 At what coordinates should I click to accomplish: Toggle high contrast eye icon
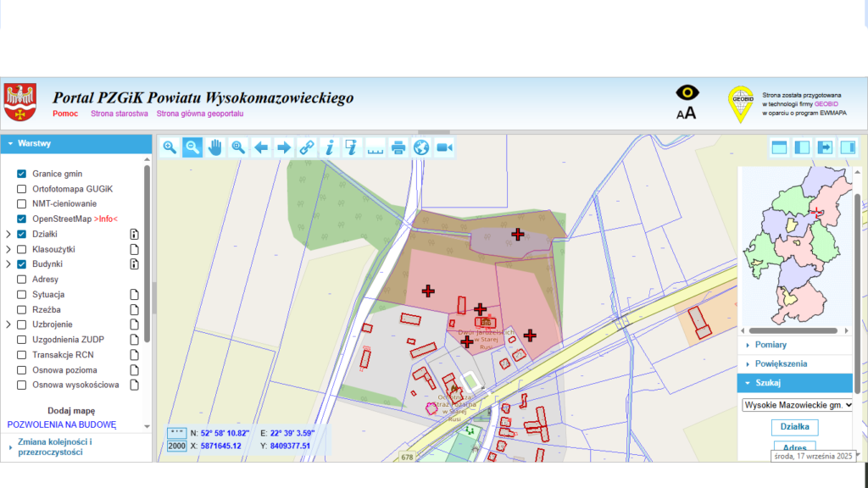click(687, 92)
